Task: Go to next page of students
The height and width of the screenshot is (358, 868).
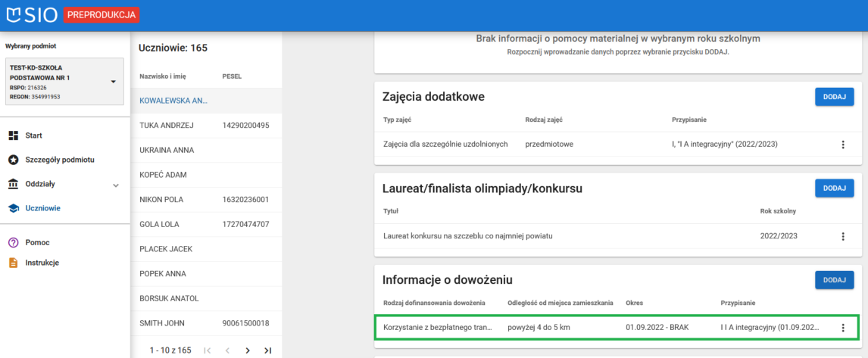Action: (x=248, y=350)
